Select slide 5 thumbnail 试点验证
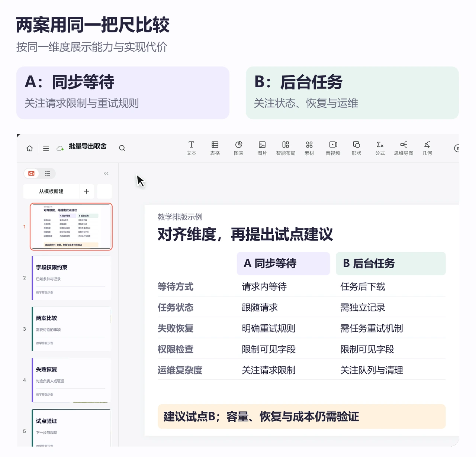This screenshot has height=457, width=476. pos(71,428)
